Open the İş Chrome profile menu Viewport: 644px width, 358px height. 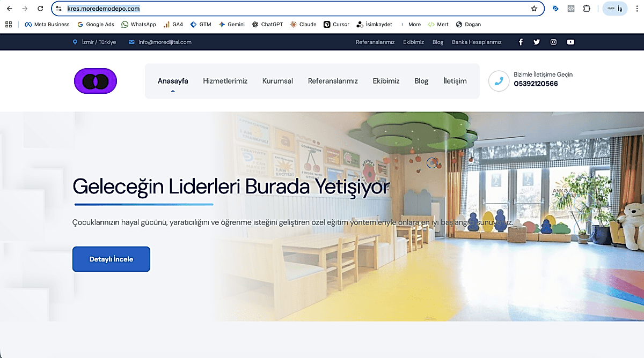[614, 9]
